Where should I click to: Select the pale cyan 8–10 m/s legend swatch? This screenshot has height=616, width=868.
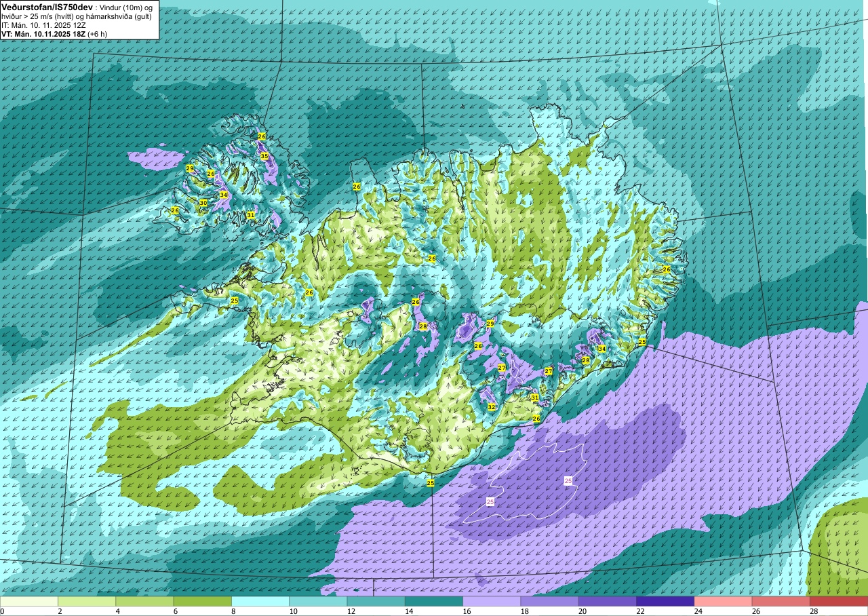coord(260,601)
